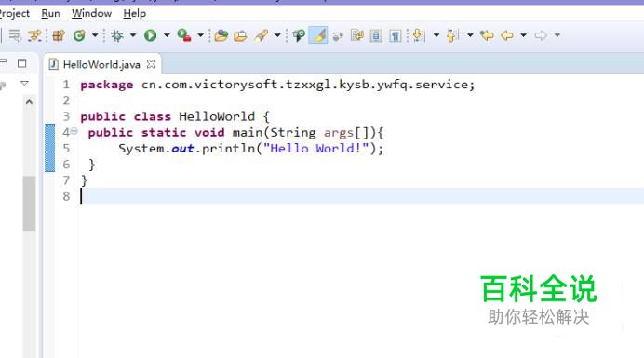Toggle Word Wrap toolbar icon
Viewport: 644px width, 358px height.
point(356,35)
